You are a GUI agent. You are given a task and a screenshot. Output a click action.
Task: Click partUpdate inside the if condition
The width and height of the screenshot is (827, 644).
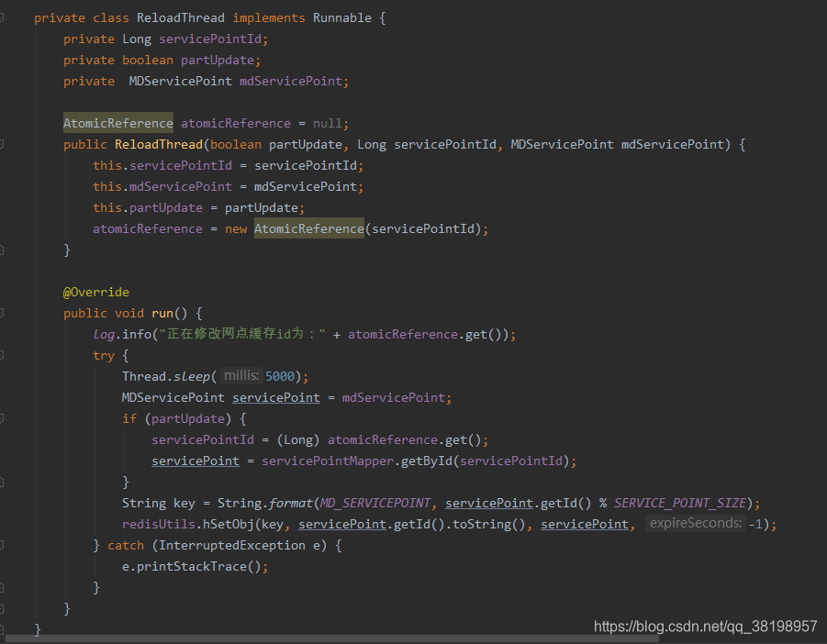(188, 418)
